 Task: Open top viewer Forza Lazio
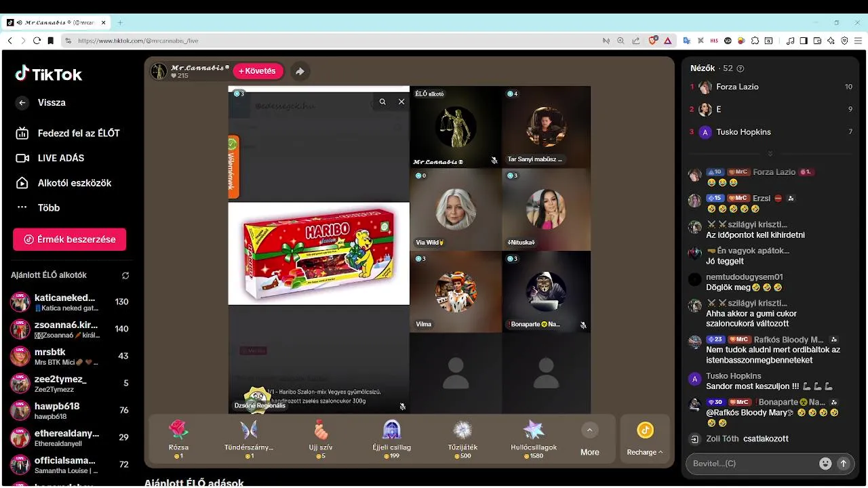click(x=771, y=87)
